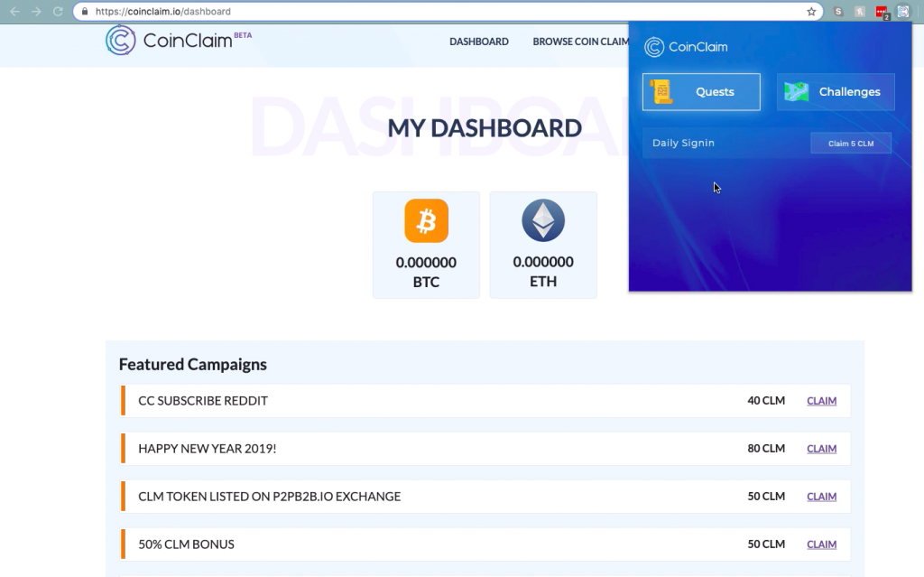Screen dimensions: 924x577
Task: Click the Bitcoin icon
Action: 426,220
